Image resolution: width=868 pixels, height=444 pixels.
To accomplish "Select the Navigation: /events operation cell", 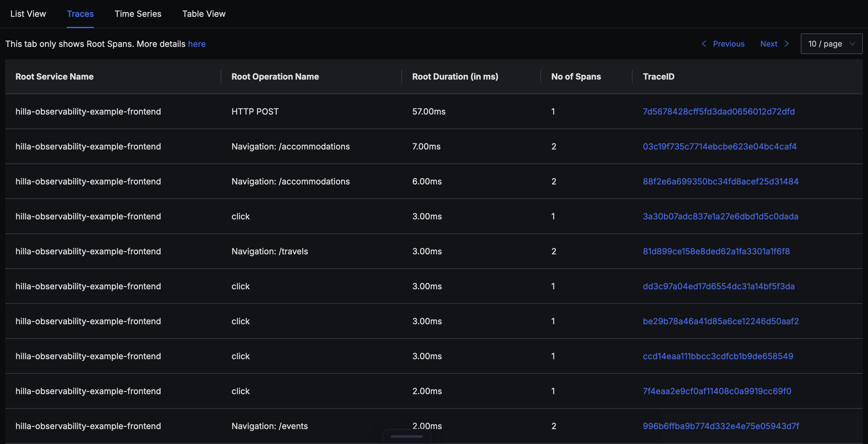I will click(x=270, y=426).
